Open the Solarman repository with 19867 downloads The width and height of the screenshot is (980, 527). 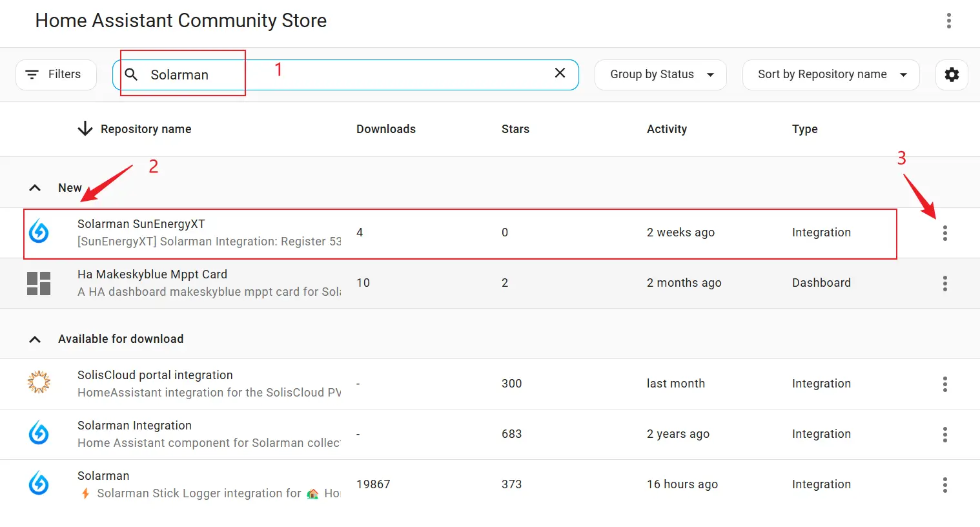pyautogui.click(x=103, y=476)
